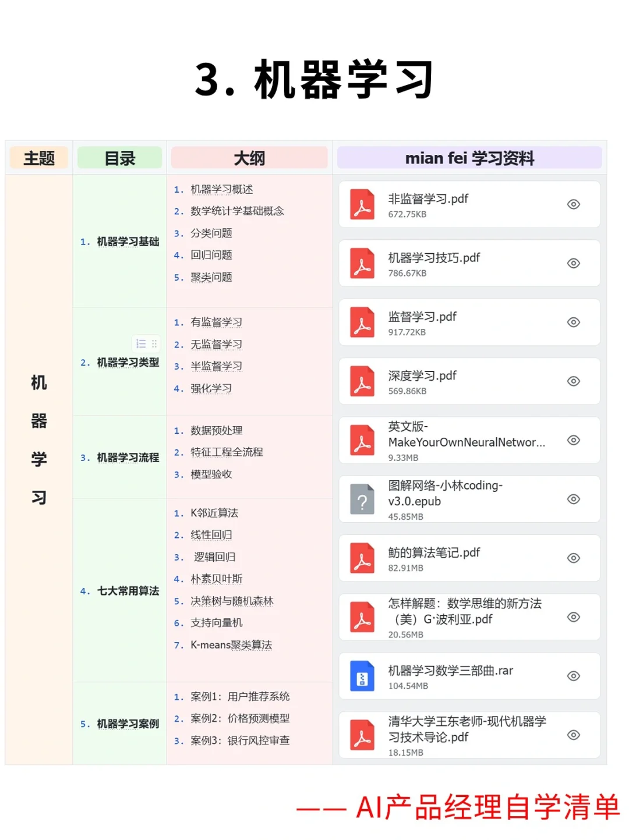Select catalog entry 机器学习流程
629x840 pixels.
click(128, 458)
